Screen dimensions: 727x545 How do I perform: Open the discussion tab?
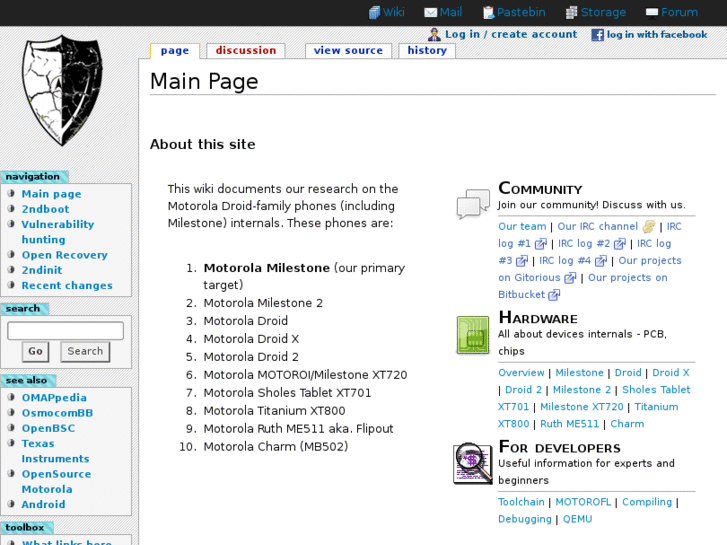point(246,51)
